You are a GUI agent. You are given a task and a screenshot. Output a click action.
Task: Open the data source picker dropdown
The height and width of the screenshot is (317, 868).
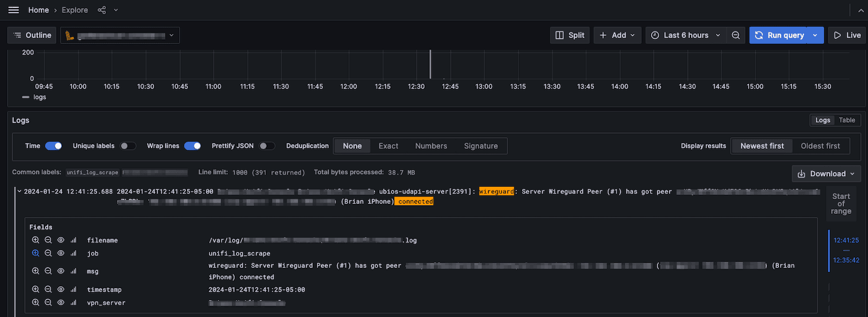coord(120,35)
